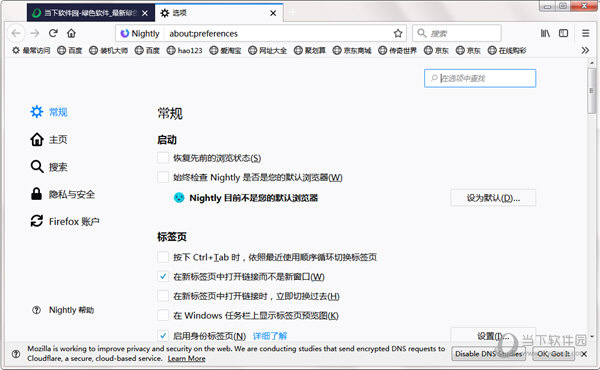Open the Library icon in toolbar
The width and height of the screenshot is (600, 370).
[x=545, y=33]
